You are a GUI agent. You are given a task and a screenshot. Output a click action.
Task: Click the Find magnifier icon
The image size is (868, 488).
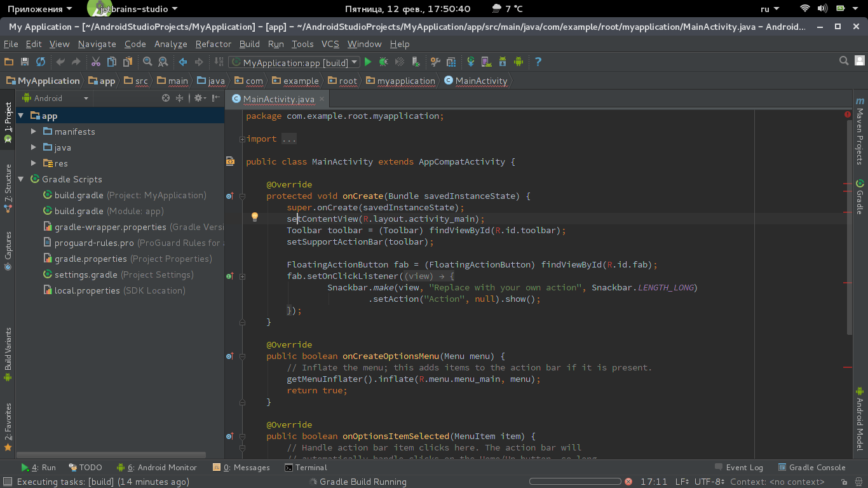tap(147, 62)
